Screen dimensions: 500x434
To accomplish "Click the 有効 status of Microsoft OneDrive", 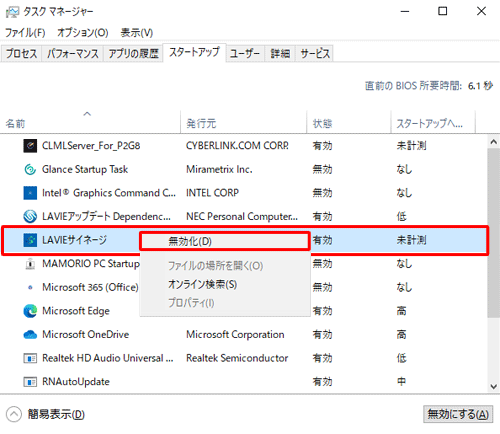I will coord(322,335).
